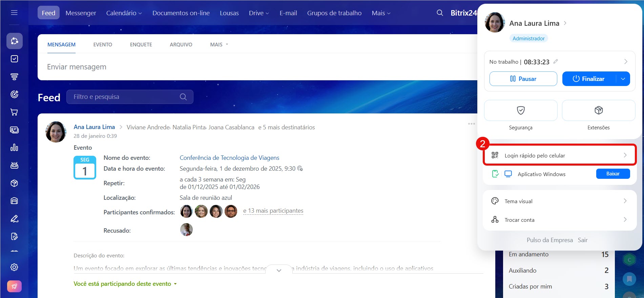Click the Pausar button

coord(523,79)
